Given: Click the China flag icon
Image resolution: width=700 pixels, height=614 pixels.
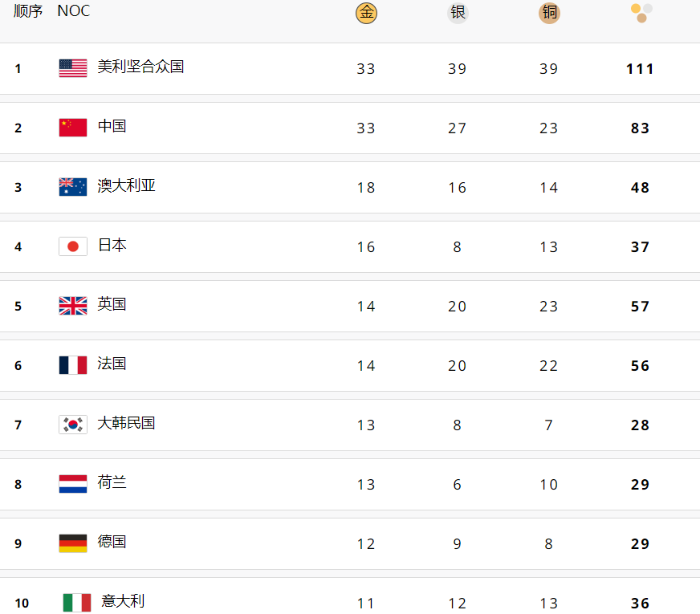Looking at the screenshot, I should click(x=73, y=128).
